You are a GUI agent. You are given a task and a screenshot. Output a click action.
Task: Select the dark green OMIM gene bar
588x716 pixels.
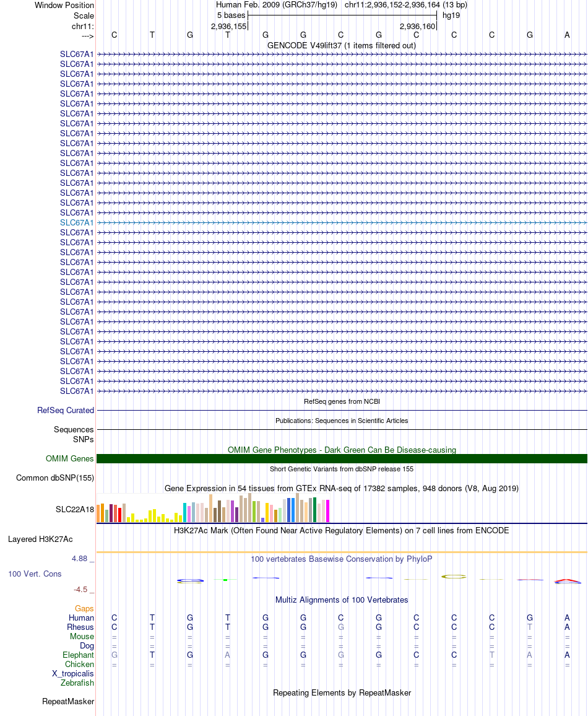(x=342, y=458)
